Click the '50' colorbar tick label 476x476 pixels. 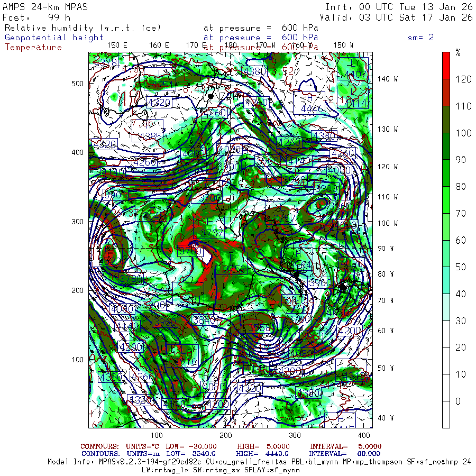coord(461,267)
